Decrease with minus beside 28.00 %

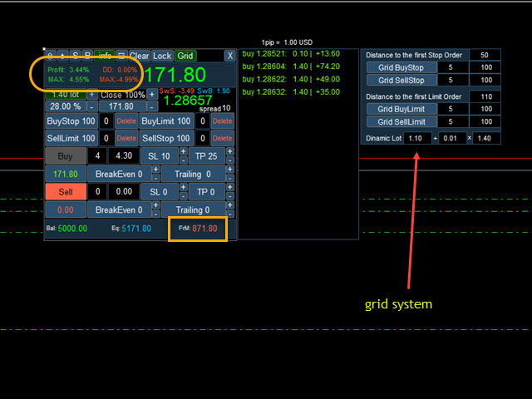click(91, 106)
